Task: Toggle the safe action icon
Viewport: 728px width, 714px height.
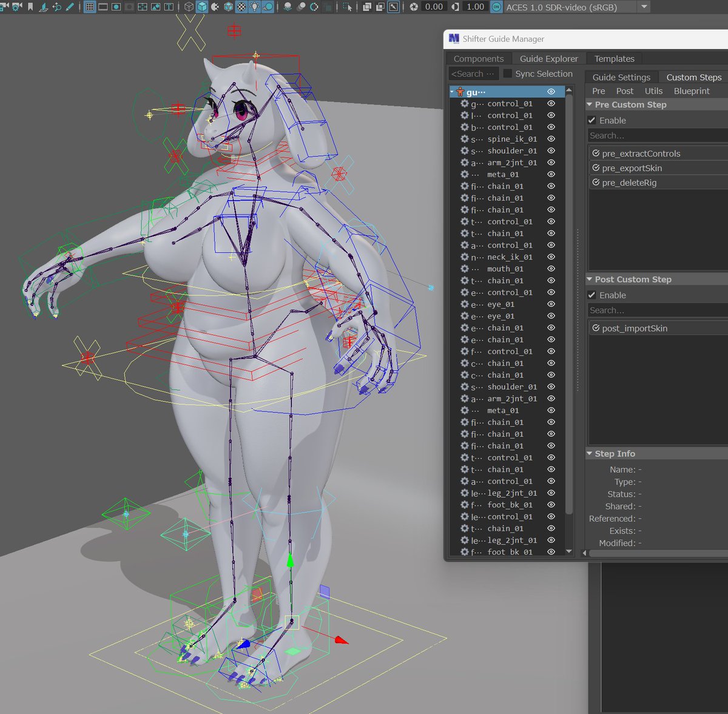Action: (156, 7)
